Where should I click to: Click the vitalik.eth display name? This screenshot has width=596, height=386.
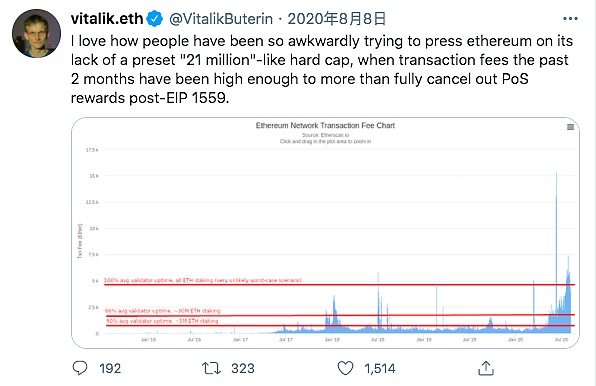[x=107, y=19]
